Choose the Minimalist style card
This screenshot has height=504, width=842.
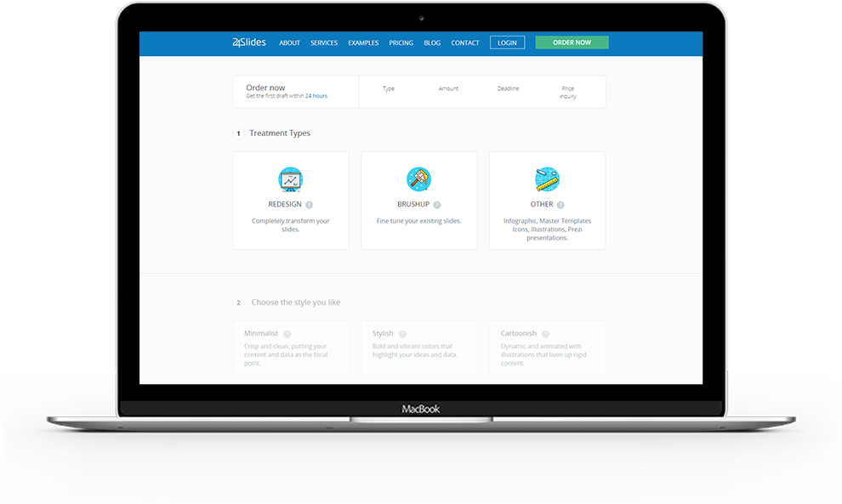coord(291,348)
